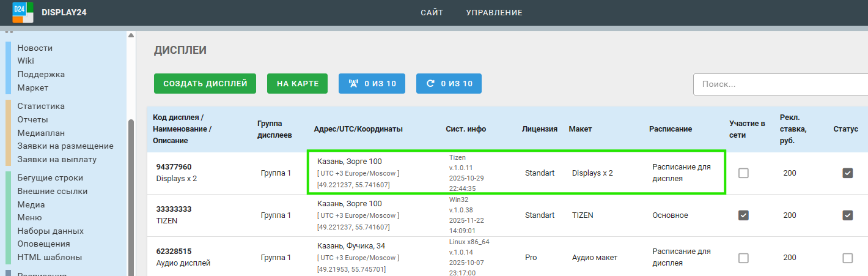Open the Управление top menu
Image resolution: width=868 pixels, height=276 pixels.
pos(494,12)
